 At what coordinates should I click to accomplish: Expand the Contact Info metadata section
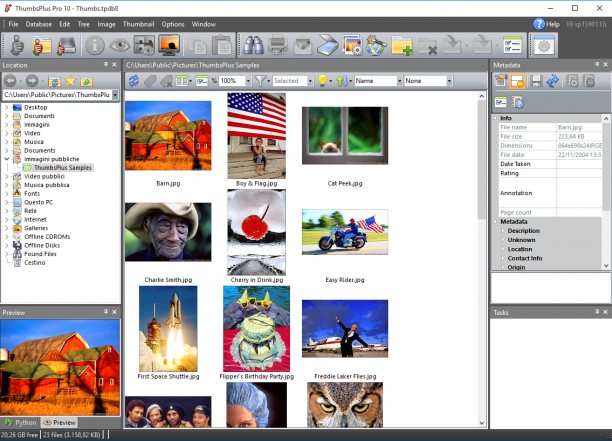click(503, 258)
